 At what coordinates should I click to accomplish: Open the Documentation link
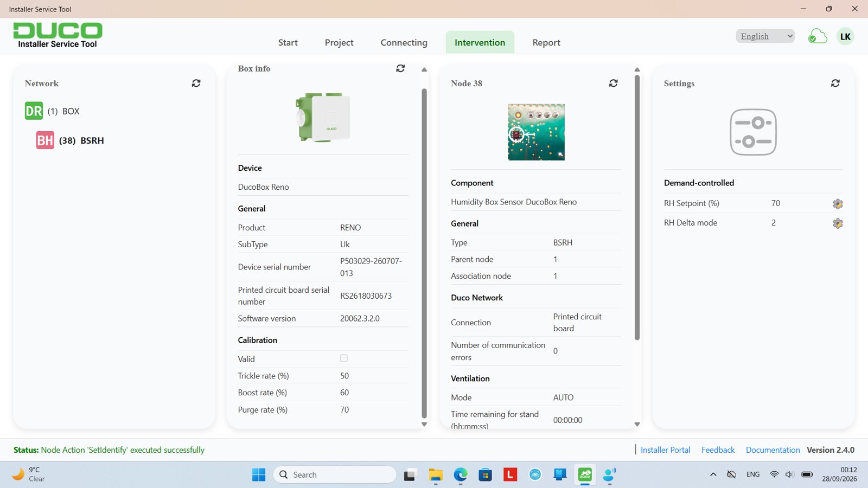pos(773,450)
